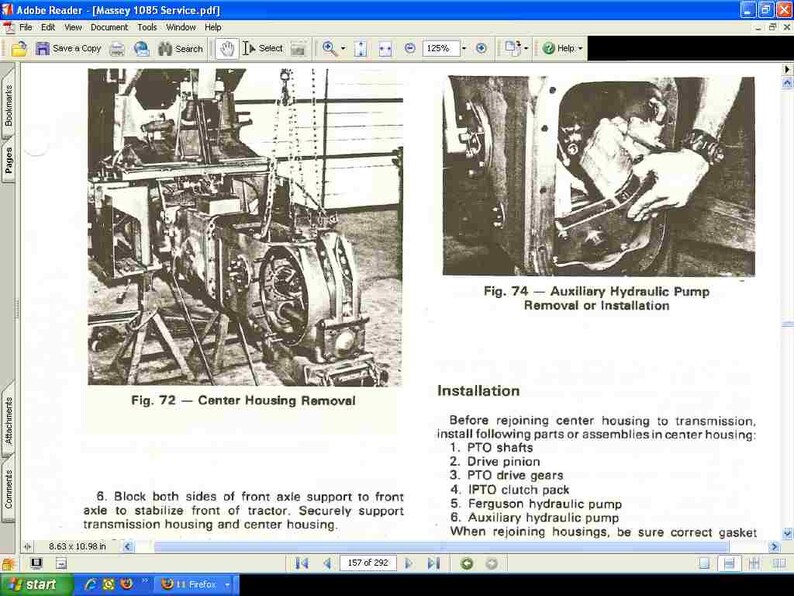Click the Open file folder icon
The image size is (794, 596).
(x=19, y=49)
